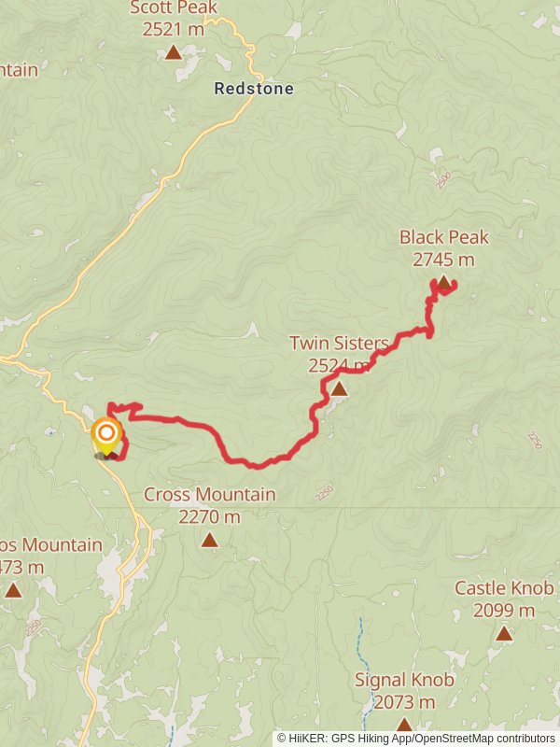Select the Redstone town label
This screenshot has height=747, width=560.
(x=254, y=89)
